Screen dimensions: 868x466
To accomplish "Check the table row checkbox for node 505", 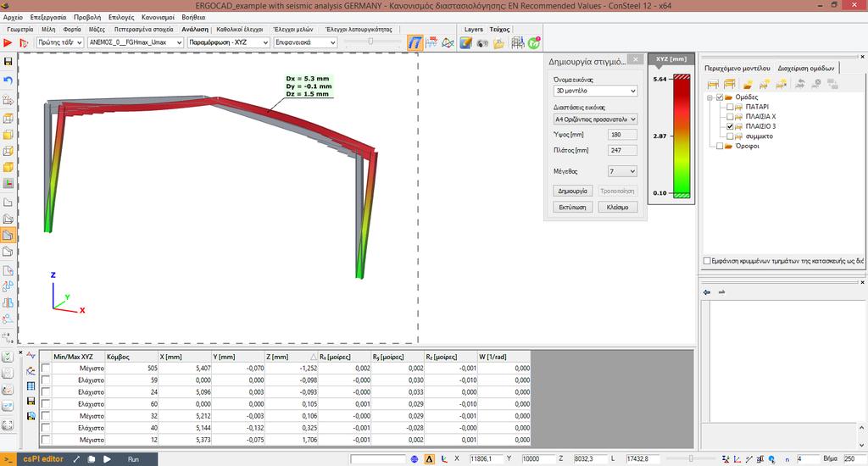I will 46,368.
